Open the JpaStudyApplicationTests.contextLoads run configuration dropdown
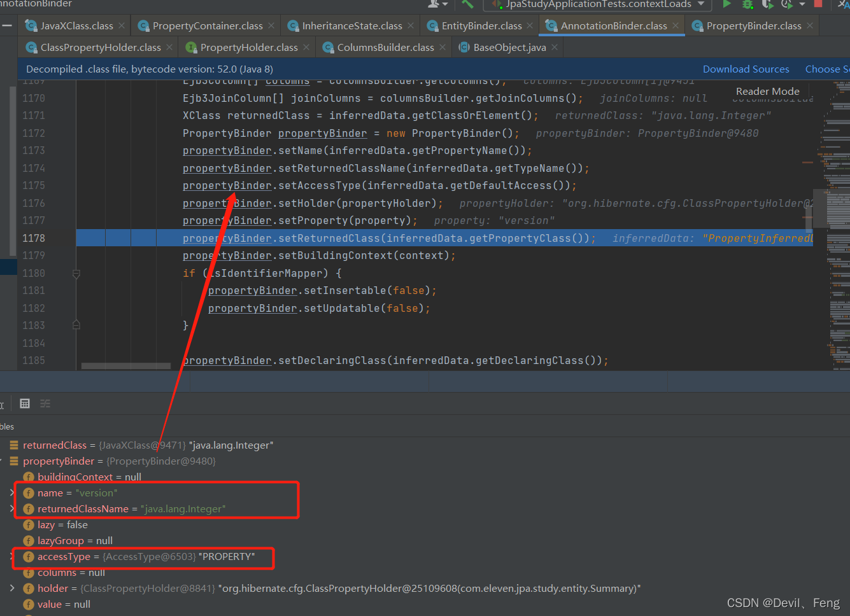The height and width of the screenshot is (616, 850). (x=597, y=4)
